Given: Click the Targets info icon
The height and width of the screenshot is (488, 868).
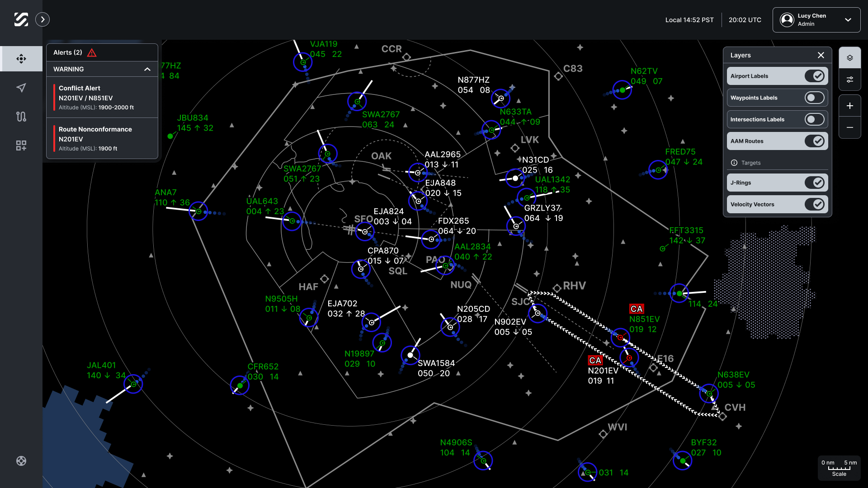Looking at the screenshot, I should (734, 163).
